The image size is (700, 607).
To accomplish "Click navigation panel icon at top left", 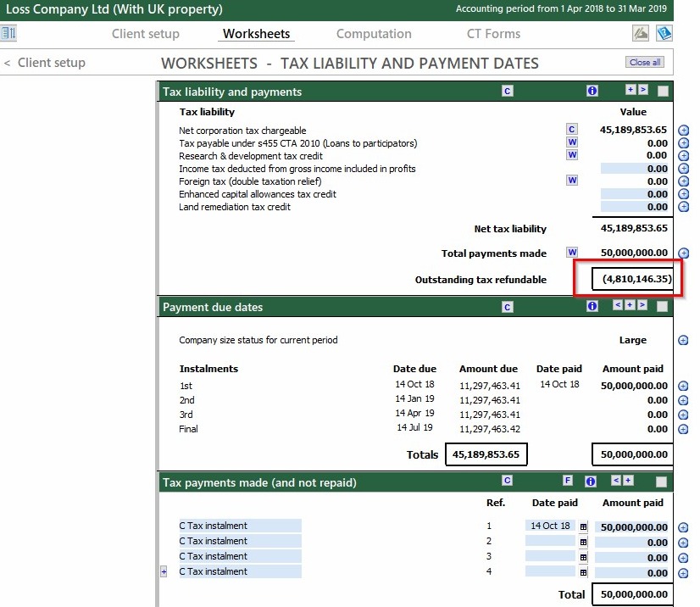I will 8,34.
